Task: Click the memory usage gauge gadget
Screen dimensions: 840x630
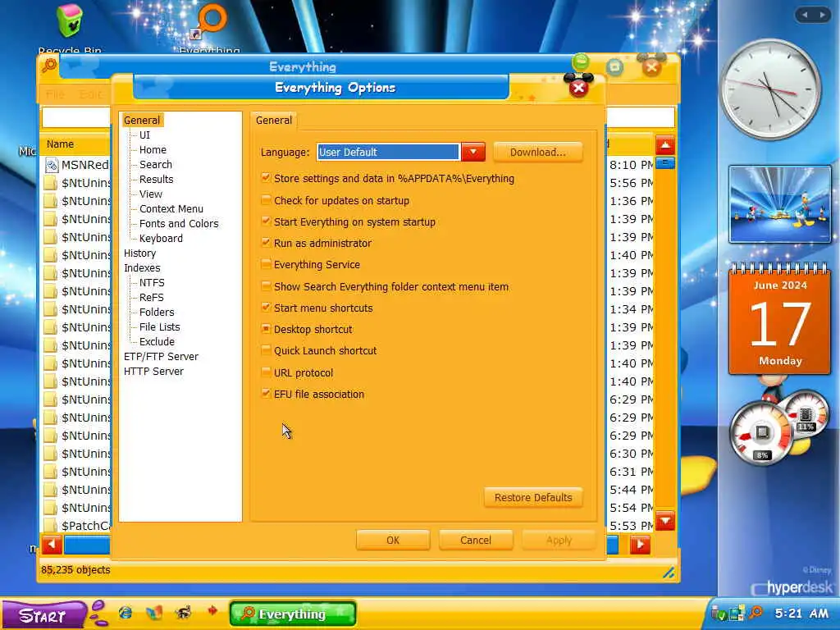Action: click(807, 415)
